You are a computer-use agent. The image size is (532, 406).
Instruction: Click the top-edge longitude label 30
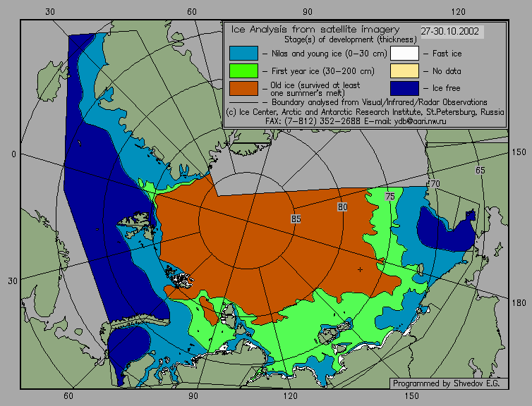50,12
